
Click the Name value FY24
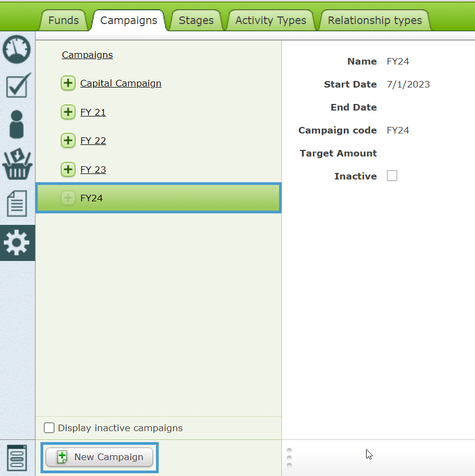[x=398, y=61]
